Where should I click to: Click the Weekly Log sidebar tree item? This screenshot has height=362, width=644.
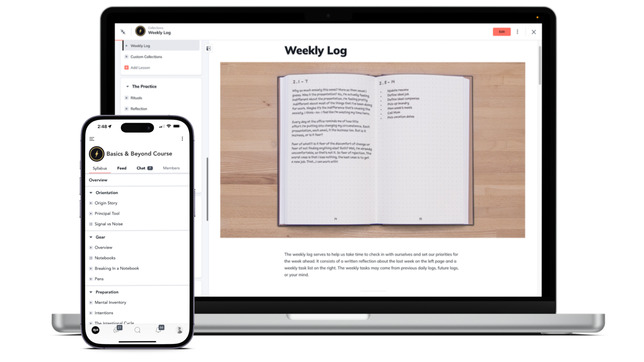point(140,46)
